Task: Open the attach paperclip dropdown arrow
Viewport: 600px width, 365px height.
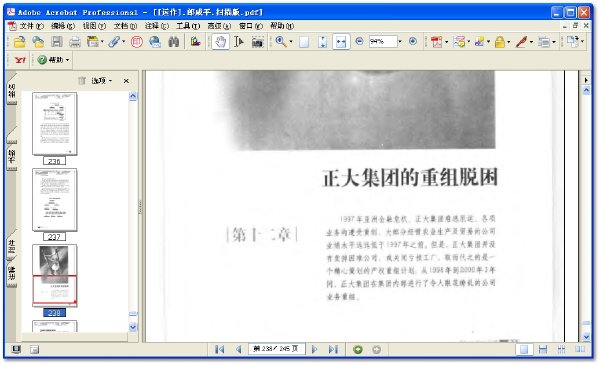Action: 124,42
